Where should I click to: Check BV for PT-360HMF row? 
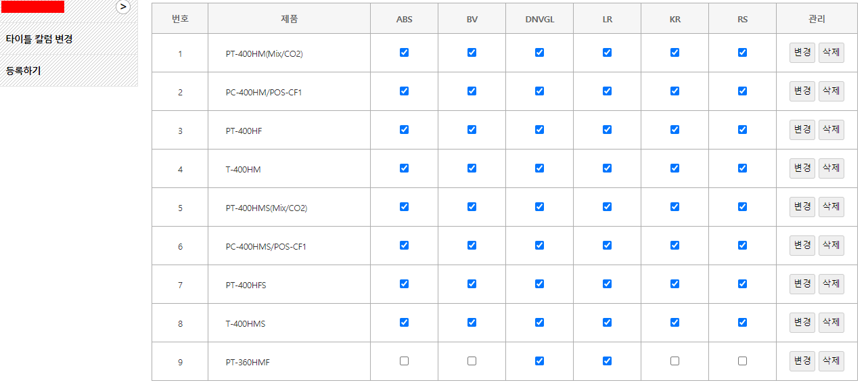pos(472,361)
